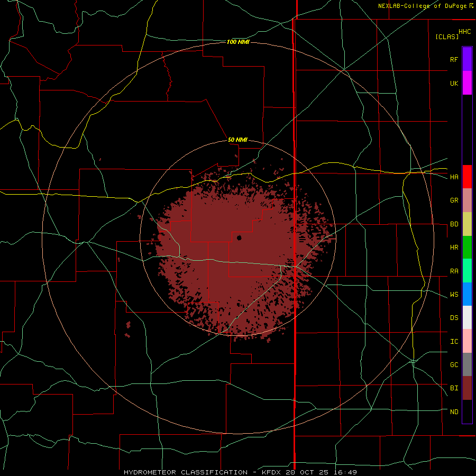This screenshot has width=476, height=476.
Task: Click the 'DS' legend label
Action: click(454, 318)
